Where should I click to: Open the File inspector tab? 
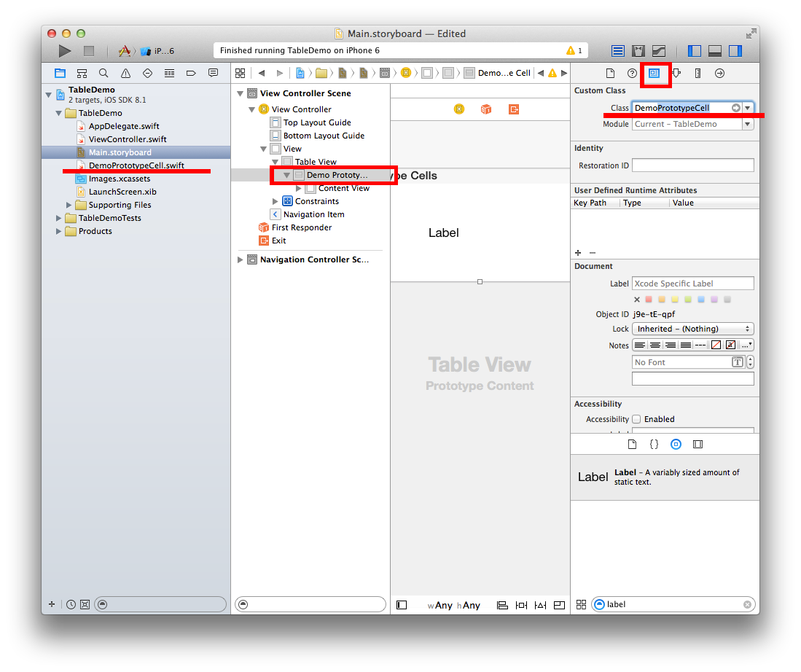click(x=610, y=73)
